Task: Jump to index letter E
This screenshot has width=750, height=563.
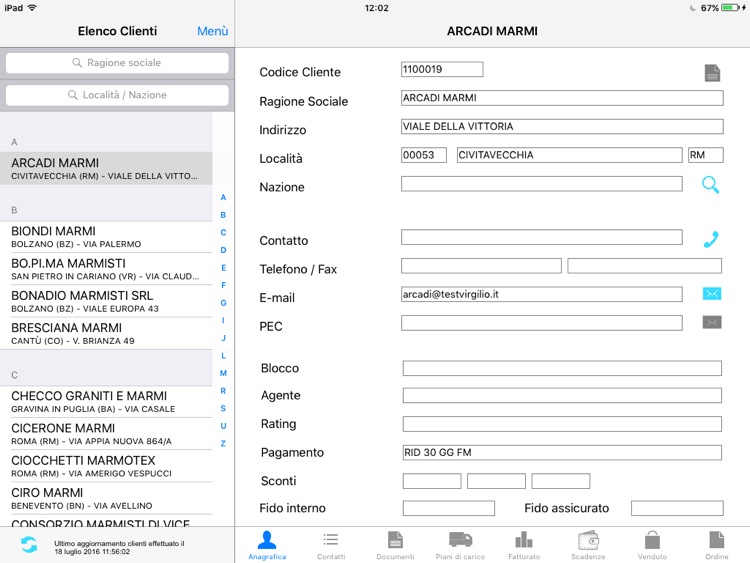Action: [x=223, y=267]
